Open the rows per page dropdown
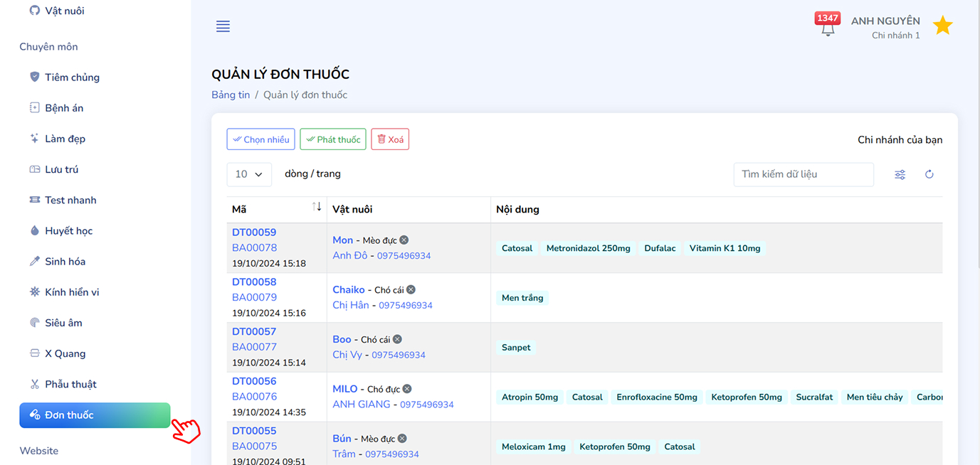The image size is (980, 465). point(249,174)
